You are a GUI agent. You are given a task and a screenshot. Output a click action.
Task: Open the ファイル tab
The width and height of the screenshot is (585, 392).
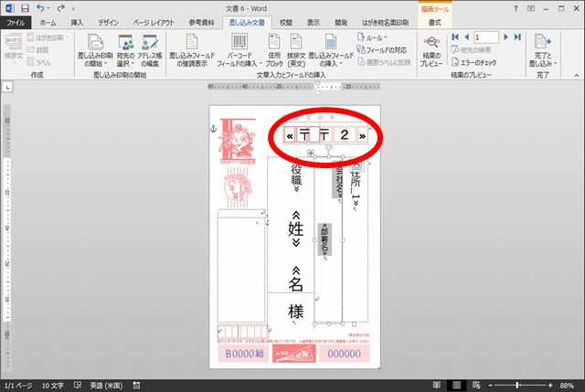16,23
